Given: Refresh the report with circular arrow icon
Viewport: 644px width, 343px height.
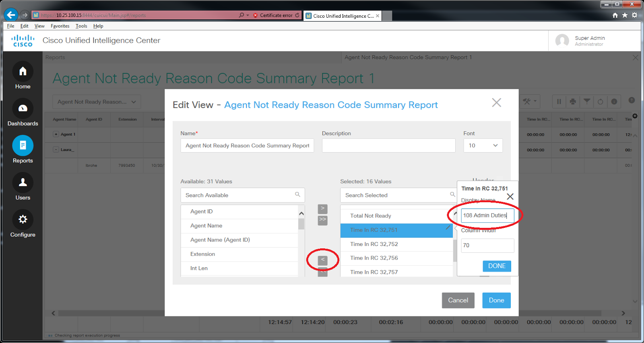Looking at the screenshot, I should 601,101.
